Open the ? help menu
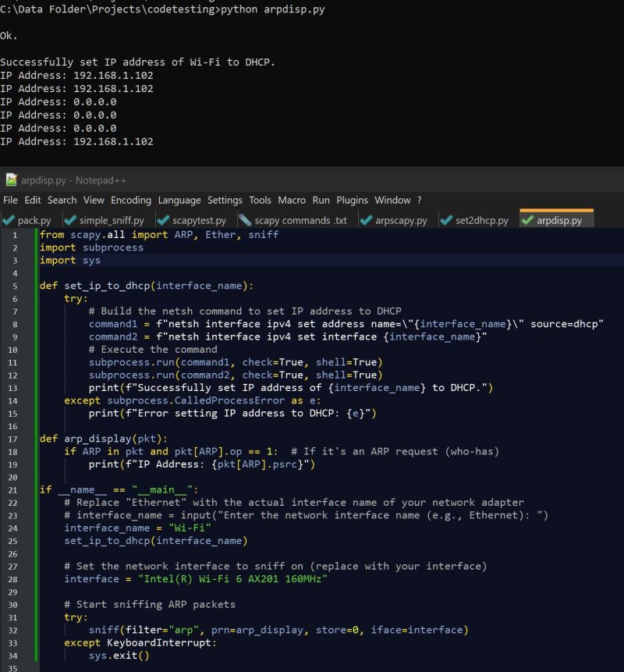 420,200
